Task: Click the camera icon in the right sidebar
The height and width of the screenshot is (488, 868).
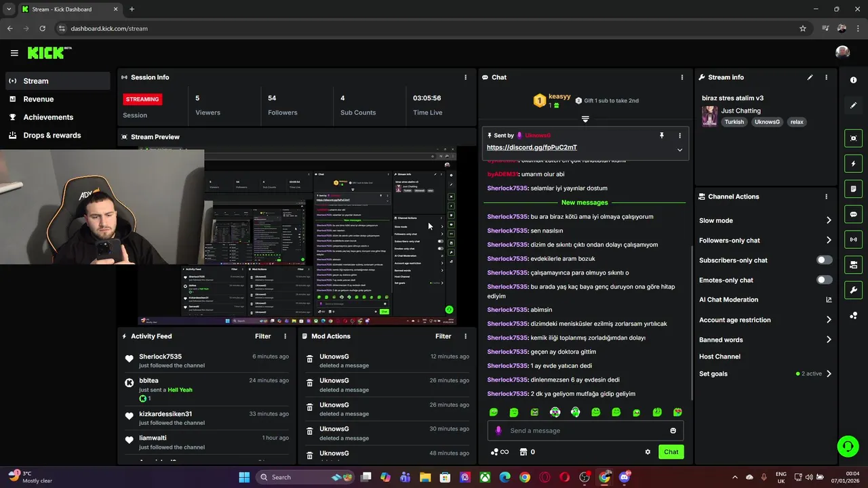Action: pyautogui.click(x=853, y=265)
